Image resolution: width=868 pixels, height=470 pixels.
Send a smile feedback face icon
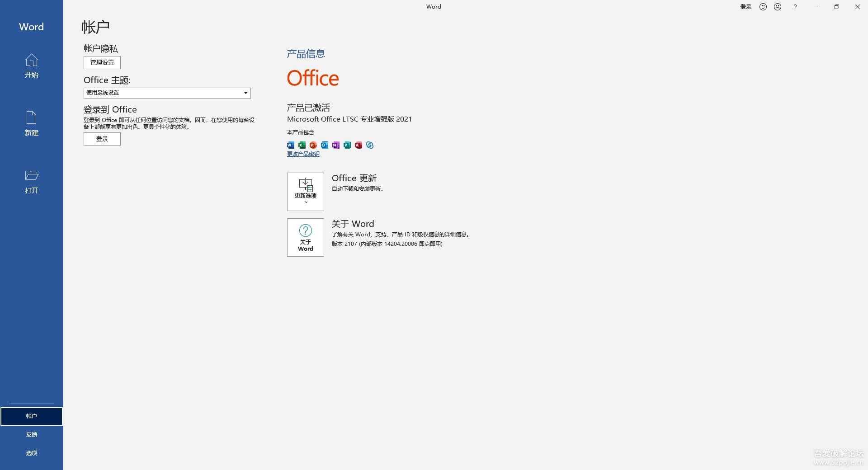click(x=763, y=7)
